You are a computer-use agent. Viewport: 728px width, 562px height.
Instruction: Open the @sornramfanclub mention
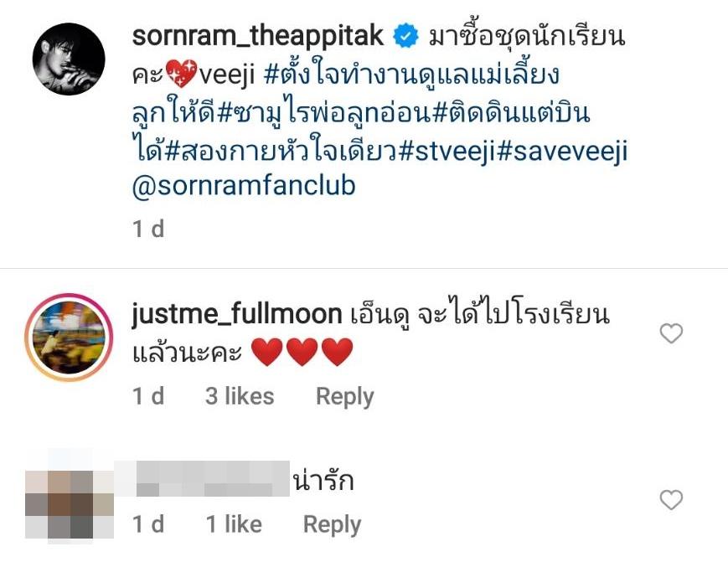244,185
